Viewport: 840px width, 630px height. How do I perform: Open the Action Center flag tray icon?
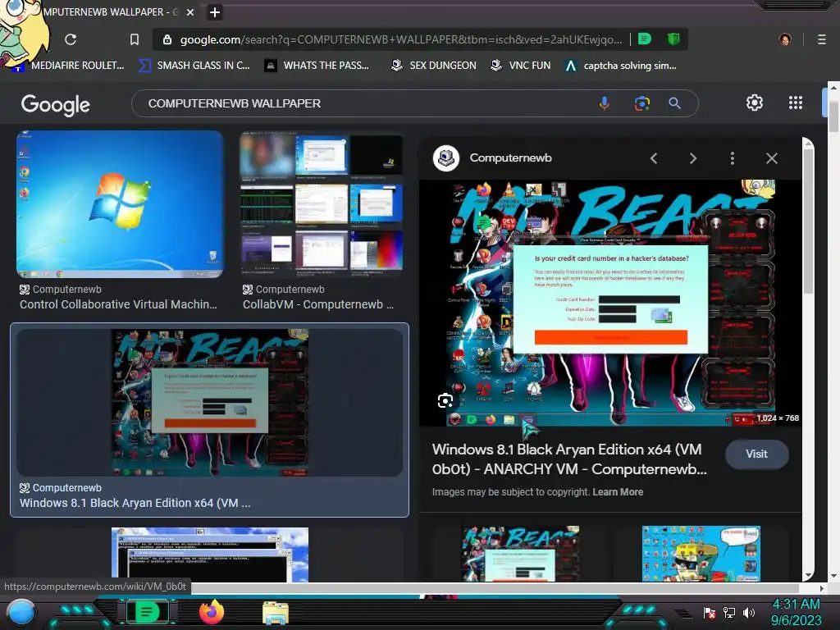710,612
